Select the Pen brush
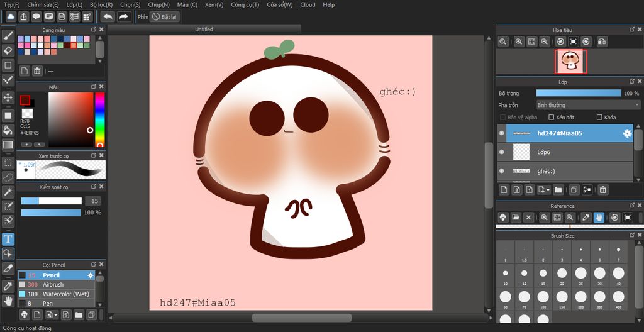This screenshot has width=644, height=332. coord(57,304)
